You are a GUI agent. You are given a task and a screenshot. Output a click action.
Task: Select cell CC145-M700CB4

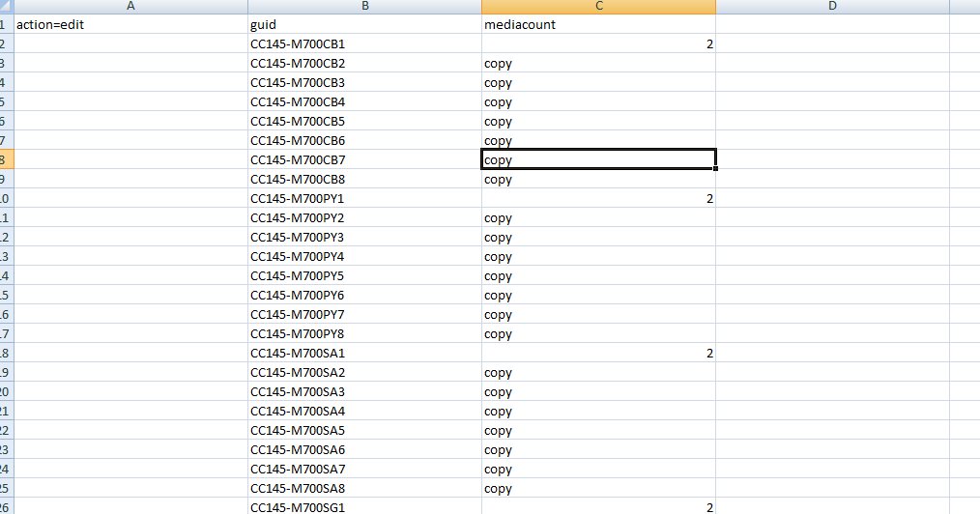[x=365, y=101]
